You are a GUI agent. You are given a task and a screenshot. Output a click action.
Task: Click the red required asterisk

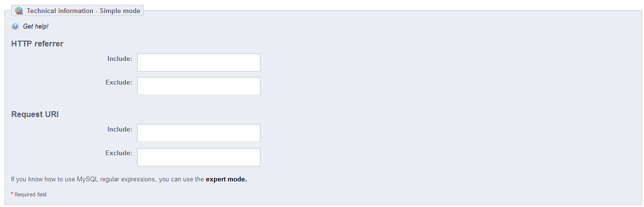12,194
